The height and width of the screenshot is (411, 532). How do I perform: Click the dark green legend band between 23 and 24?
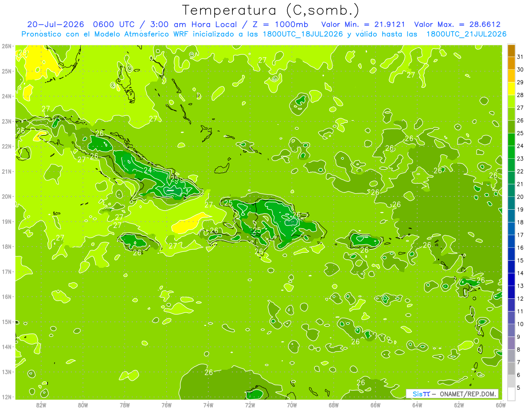click(511, 152)
